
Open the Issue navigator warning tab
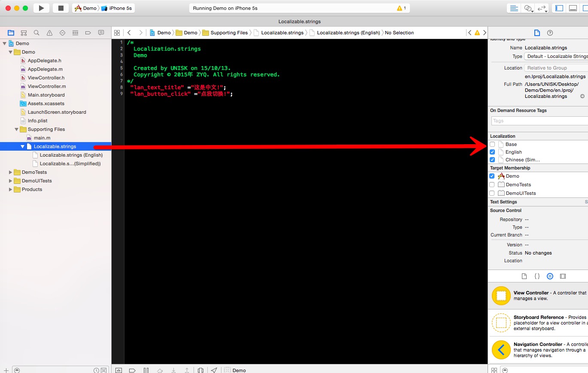click(x=49, y=33)
